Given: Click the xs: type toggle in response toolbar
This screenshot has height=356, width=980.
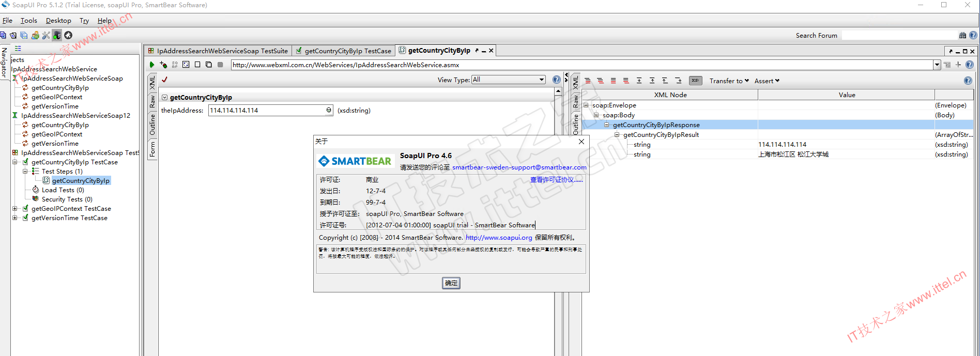Looking at the screenshot, I should pyautogui.click(x=696, y=81).
